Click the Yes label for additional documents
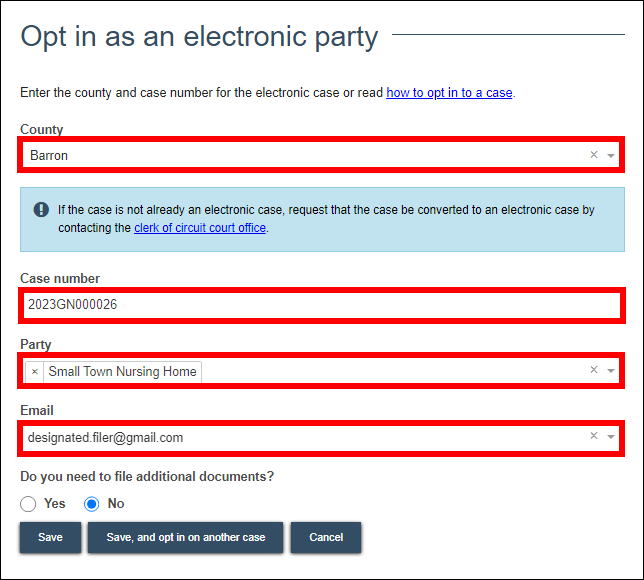This screenshot has height=580, width=644. pyautogui.click(x=55, y=504)
